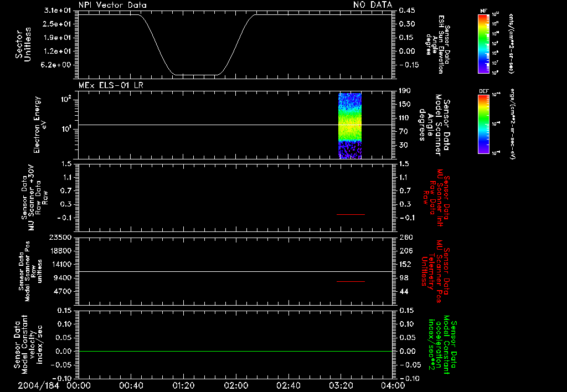Click the NF color bar legend

(484, 43)
